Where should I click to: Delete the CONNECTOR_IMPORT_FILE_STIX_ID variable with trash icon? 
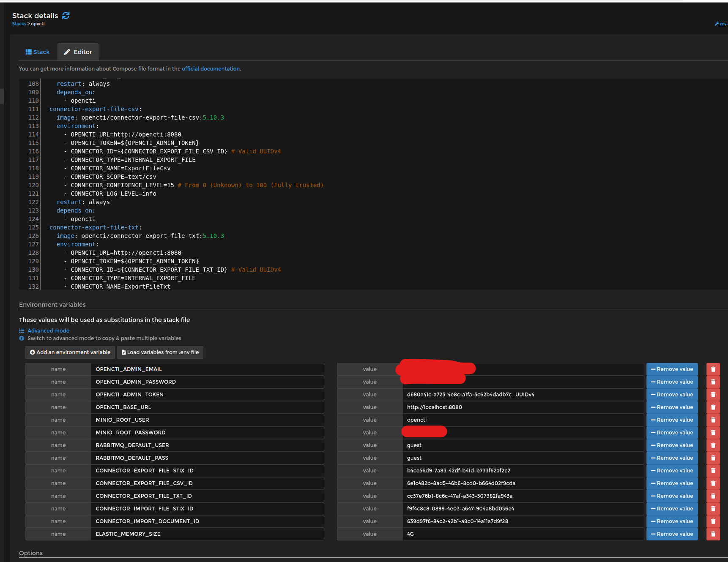pos(713,508)
